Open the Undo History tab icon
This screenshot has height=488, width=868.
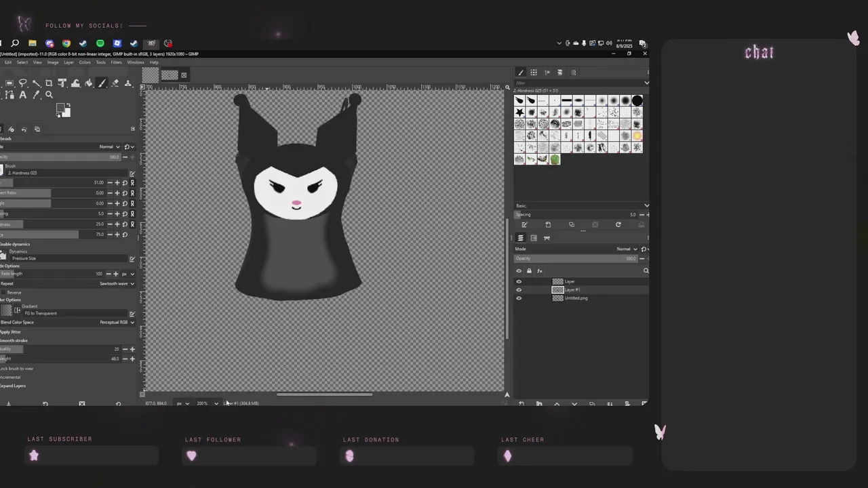coord(24,129)
